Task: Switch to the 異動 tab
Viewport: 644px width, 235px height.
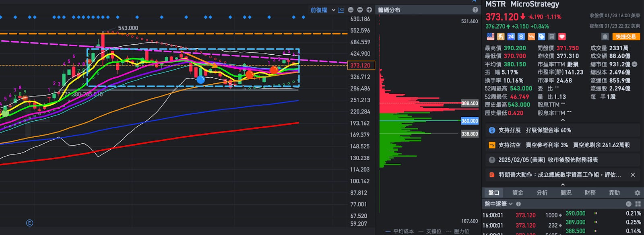Action: [615, 193]
